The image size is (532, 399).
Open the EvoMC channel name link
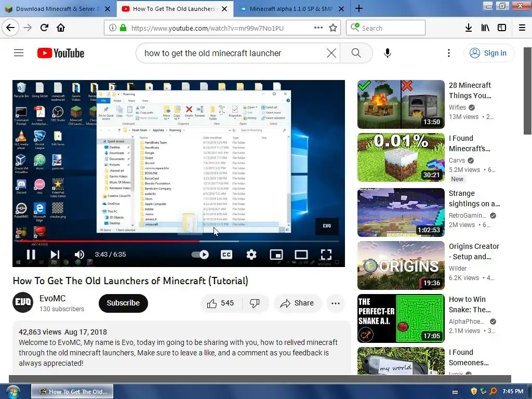[52, 298]
